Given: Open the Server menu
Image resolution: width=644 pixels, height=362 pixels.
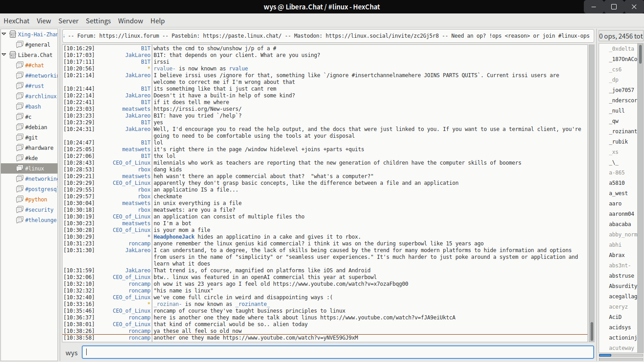Looking at the screenshot, I should click(x=68, y=21).
